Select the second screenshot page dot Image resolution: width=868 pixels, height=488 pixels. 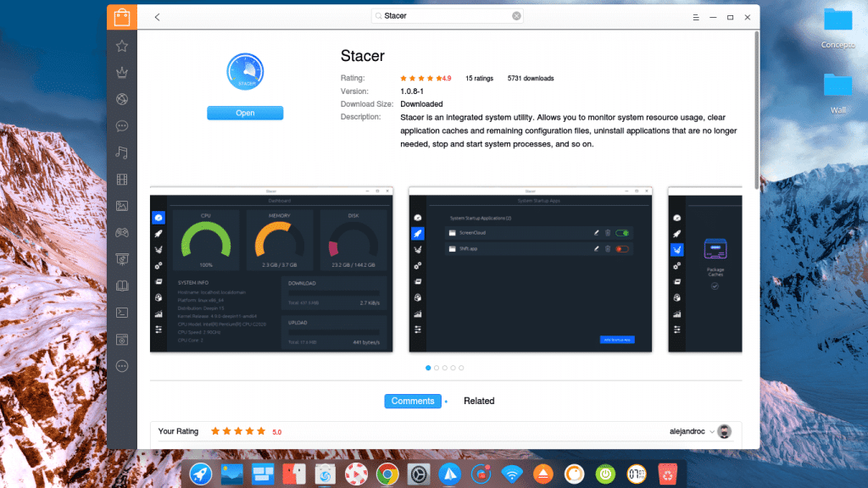437,368
